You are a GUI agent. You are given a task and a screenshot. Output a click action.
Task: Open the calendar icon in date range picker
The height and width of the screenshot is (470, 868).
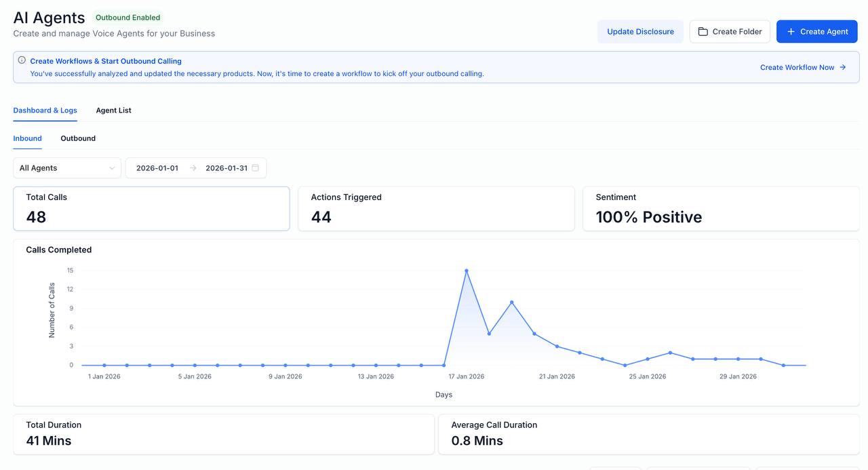255,168
